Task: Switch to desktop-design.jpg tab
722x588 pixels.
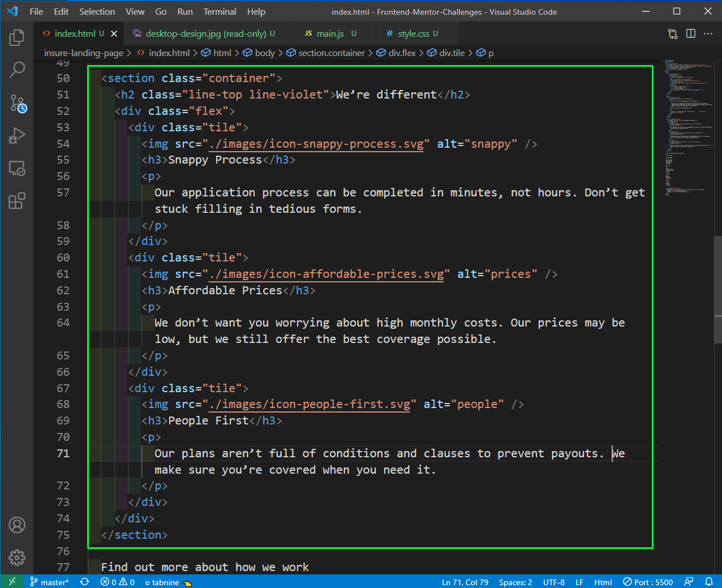Action: (x=209, y=34)
